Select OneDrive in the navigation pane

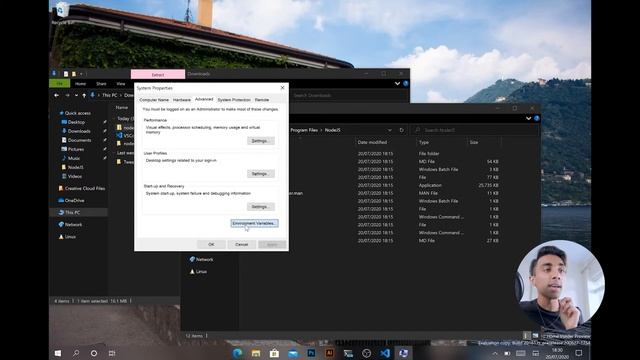74,200
